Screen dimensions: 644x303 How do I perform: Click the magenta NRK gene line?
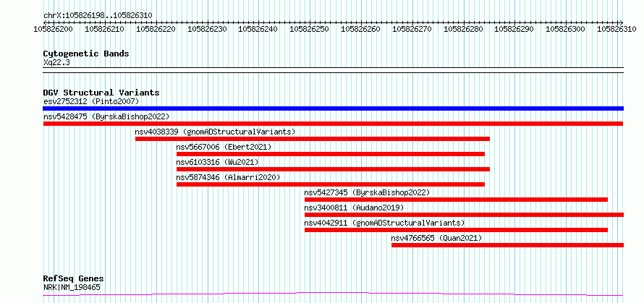(333, 294)
